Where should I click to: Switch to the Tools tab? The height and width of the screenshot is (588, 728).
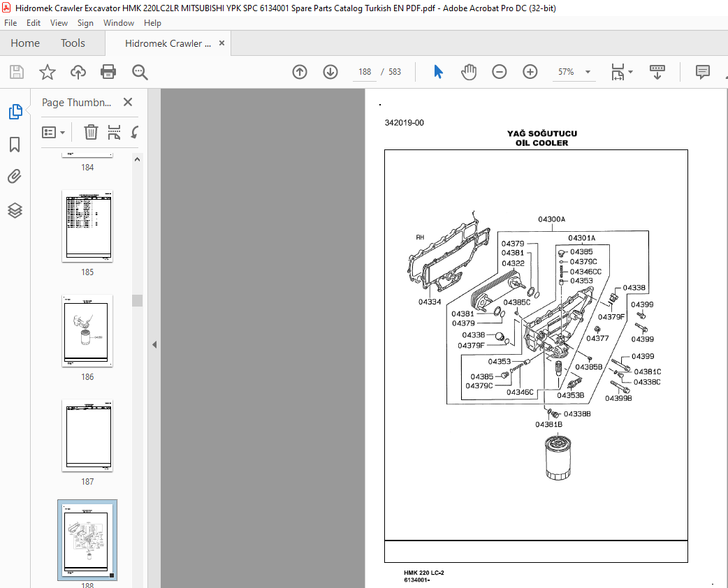(73, 43)
